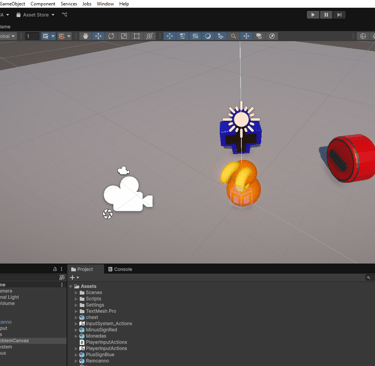Image resolution: width=375 pixels, height=366 pixels.
Task: Select the PlayerInputActions script asset
Action: tap(103, 342)
